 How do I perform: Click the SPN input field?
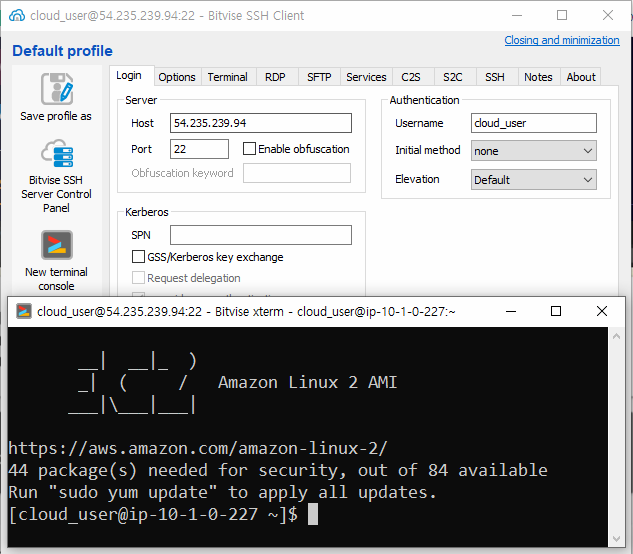coord(261,235)
